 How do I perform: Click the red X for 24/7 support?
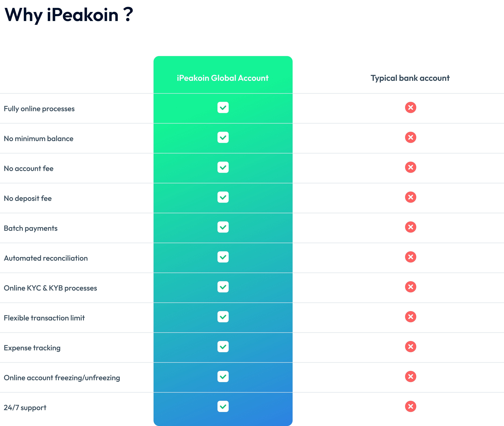coord(410,406)
